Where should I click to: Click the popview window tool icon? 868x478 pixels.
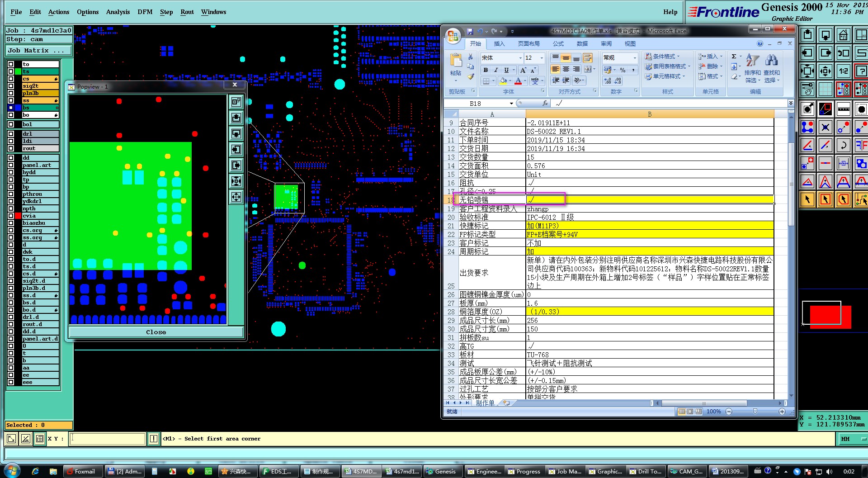click(x=826, y=109)
